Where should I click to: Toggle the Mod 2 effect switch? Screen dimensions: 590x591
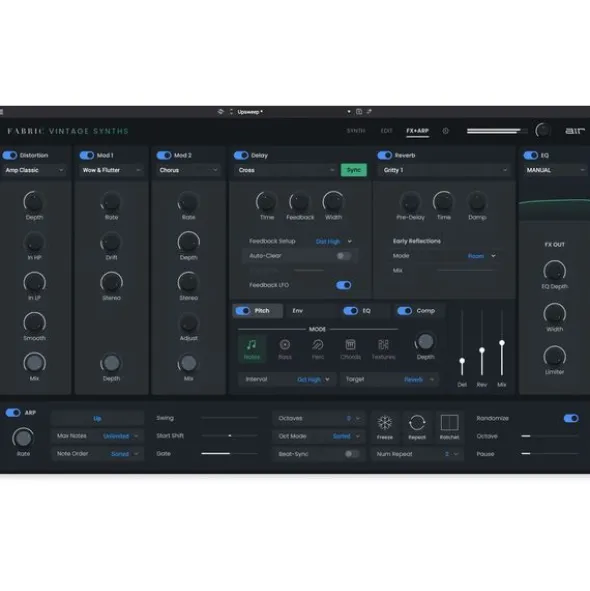click(x=164, y=155)
